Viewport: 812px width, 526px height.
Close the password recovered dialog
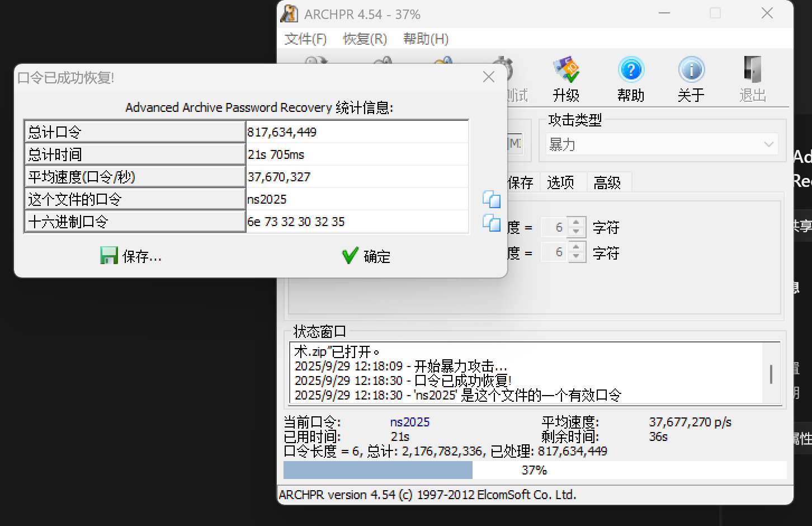coord(488,77)
